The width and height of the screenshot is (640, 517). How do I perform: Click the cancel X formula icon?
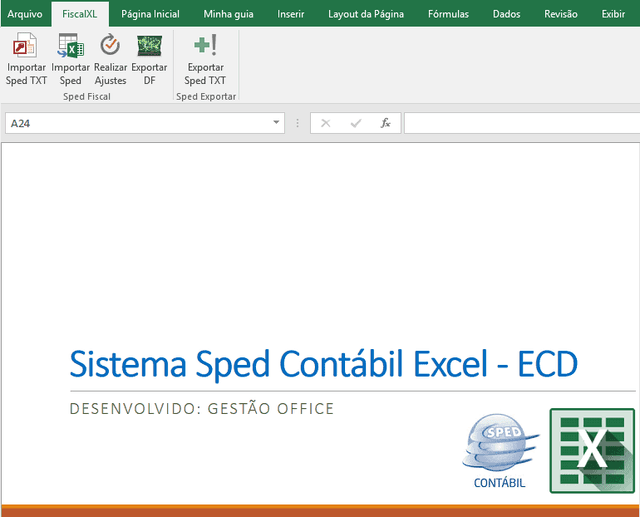click(x=325, y=123)
